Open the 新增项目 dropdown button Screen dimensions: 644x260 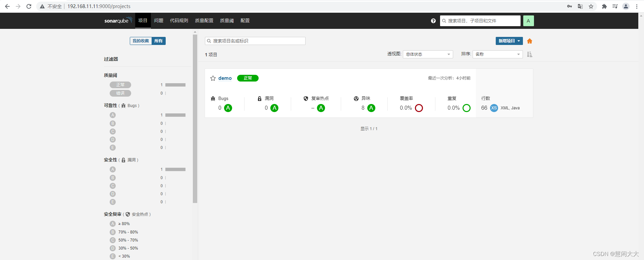pos(509,41)
